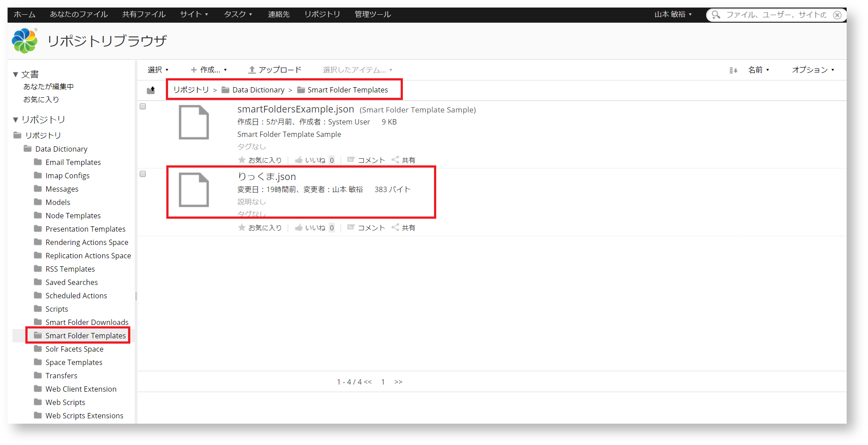Image resolution: width=868 pixels, height=445 pixels.
Task: Click リポジトリ in breadcrumb
Action: click(191, 90)
